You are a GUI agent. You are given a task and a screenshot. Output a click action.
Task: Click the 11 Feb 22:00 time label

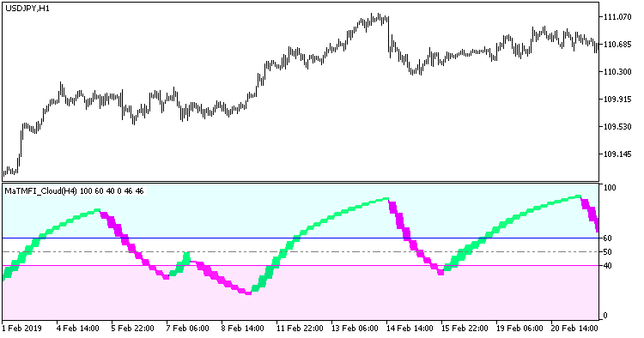click(300, 329)
